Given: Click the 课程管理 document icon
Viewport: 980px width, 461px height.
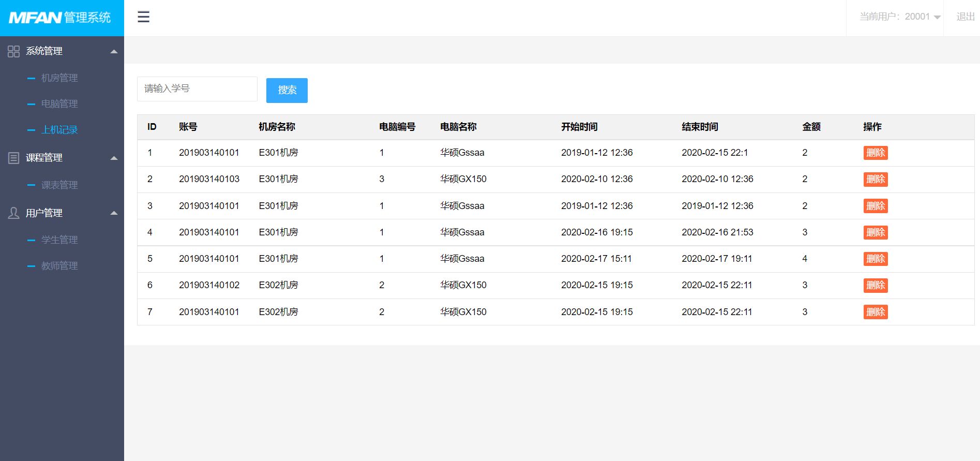Looking at the screenshot, I should [13, 158].
